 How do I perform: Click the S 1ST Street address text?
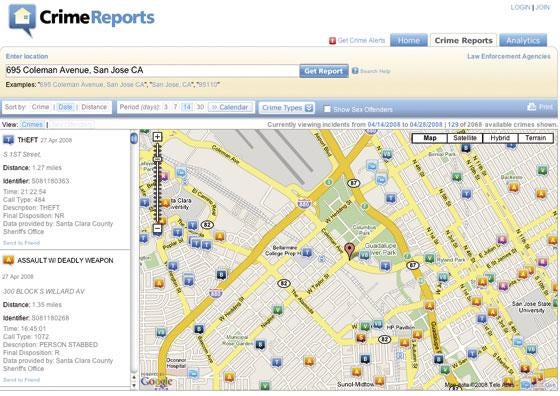click(22, 154)
